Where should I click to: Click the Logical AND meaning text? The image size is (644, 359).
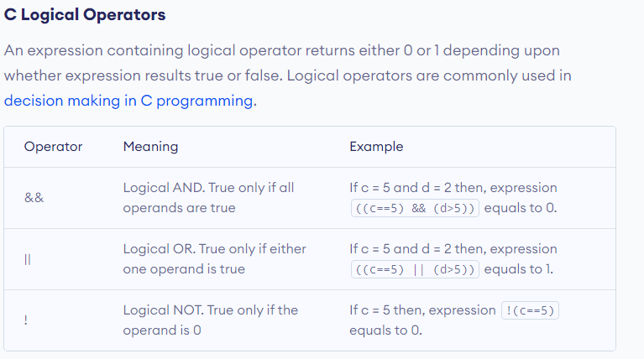(x=208, y=198)
